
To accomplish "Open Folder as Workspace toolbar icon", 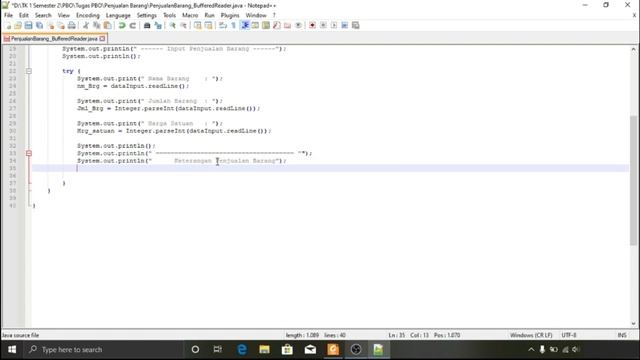I will coord(287,25).
